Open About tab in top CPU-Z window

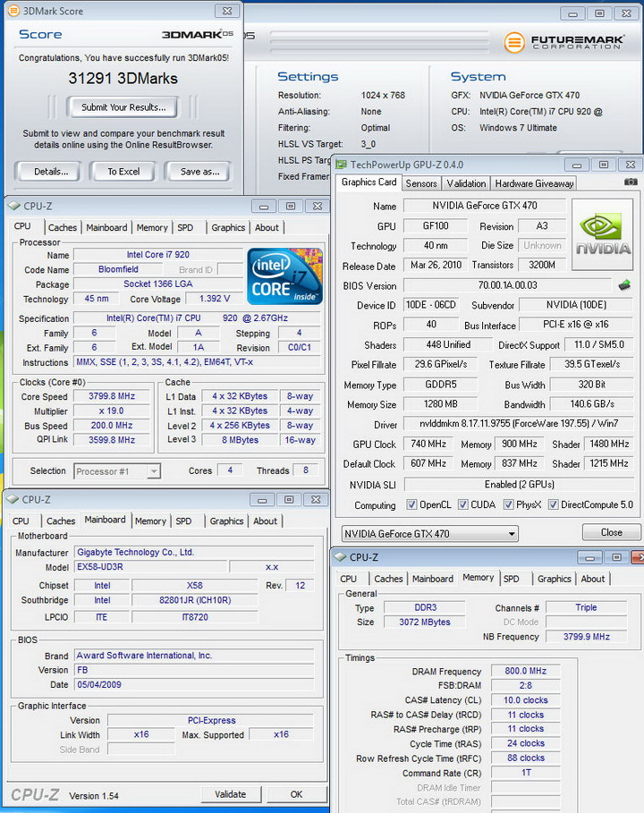click(267, 227)
